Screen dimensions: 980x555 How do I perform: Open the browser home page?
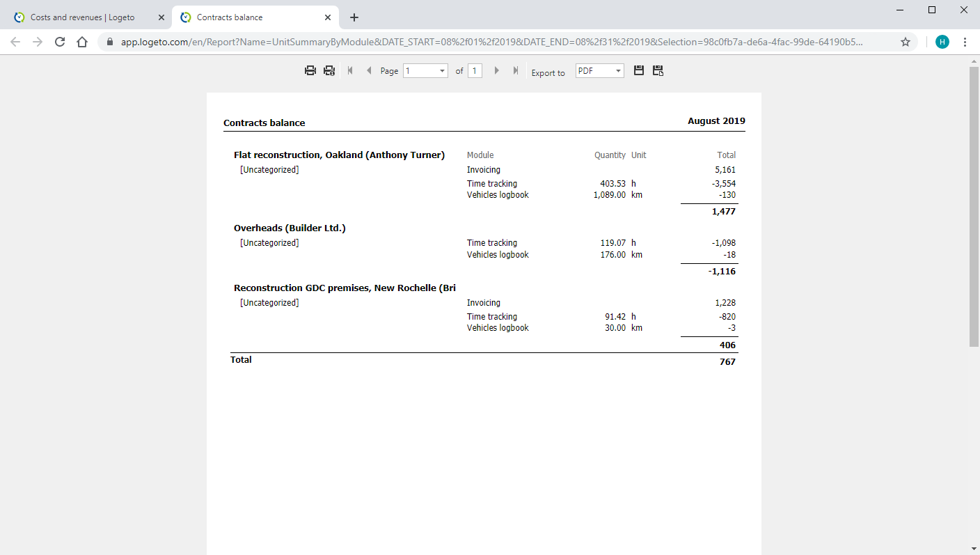82,42
